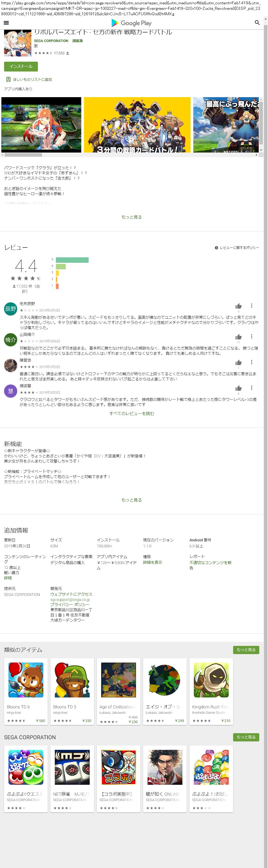This screenshot has width=268, height=868.
Task: Click the ¥210 price on Kingdom Rush
Action: pyautogui.click(x=225, y=721)
